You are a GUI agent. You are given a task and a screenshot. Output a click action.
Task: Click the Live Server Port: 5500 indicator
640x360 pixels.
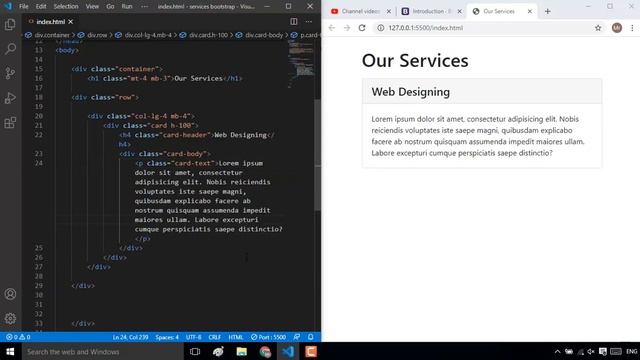[x=268, y=337]
